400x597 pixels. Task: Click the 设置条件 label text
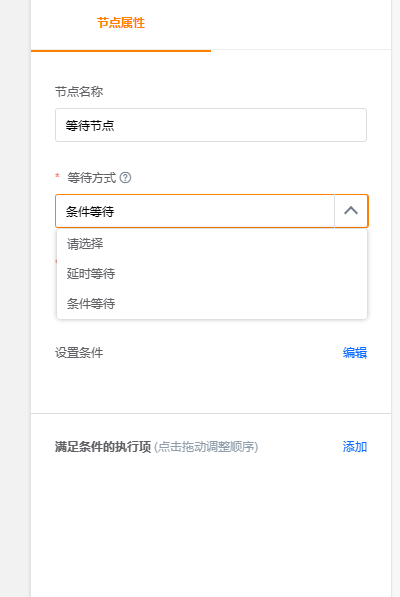coord(79,353)
